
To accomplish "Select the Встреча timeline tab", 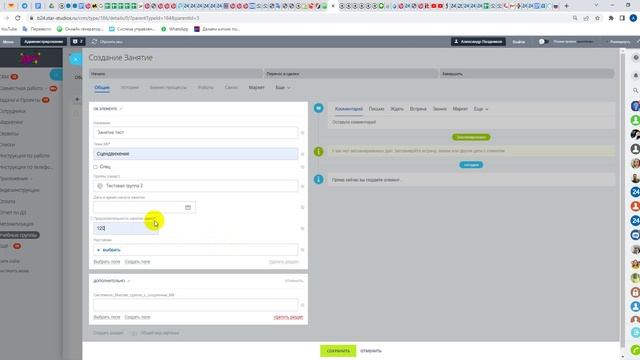I will (418, 109).
